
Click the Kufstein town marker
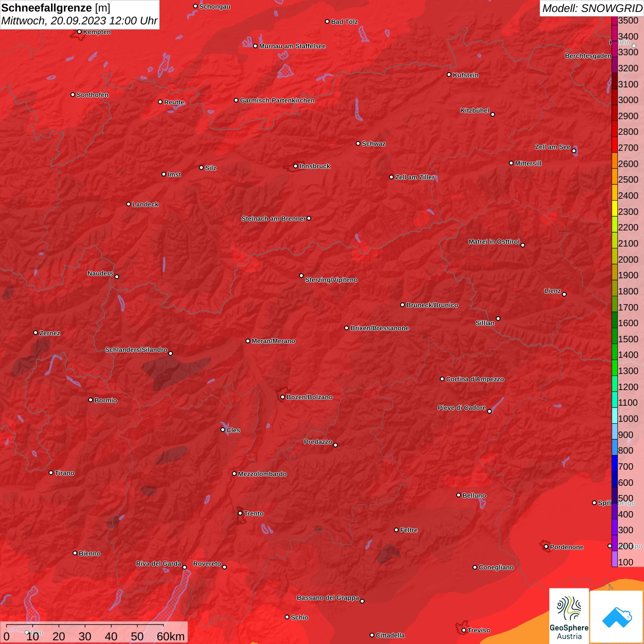point(449,75)
